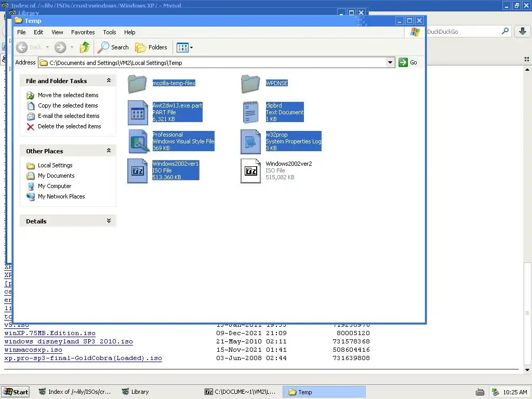This screenshot has height=399, width=532.
Task: Go to My Computer
Action: [x=54, y=186]
